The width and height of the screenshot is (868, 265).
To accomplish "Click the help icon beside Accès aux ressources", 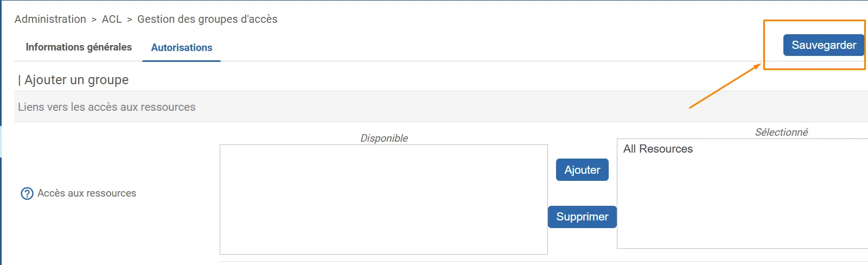I will (27, 193).
